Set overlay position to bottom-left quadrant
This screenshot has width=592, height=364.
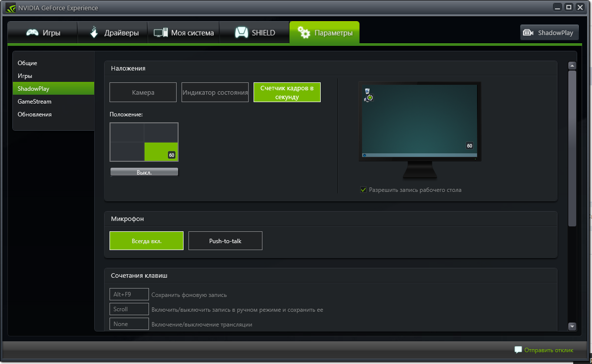pyautogui.click(x=127, y=151)
